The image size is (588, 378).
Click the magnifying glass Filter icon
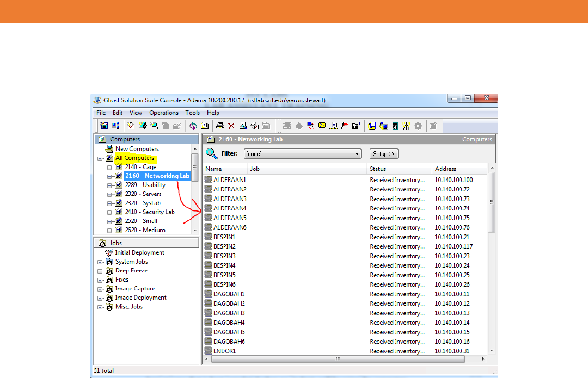pos(212,153)
